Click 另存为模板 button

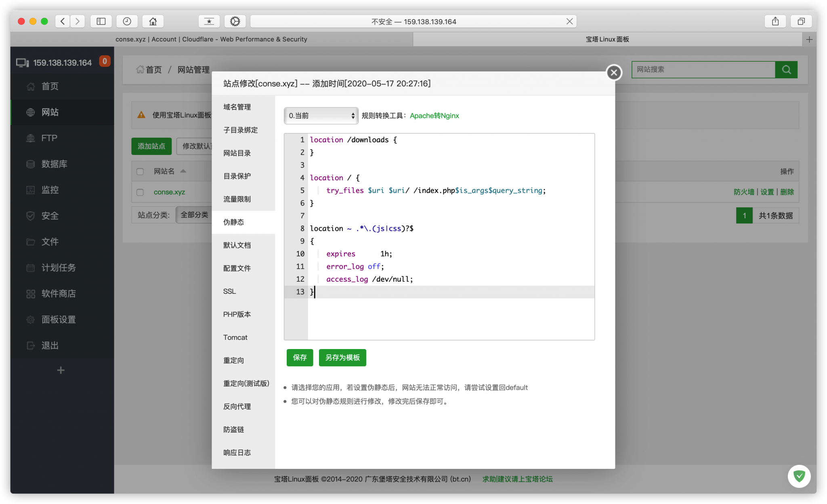(x=342, y=358)
